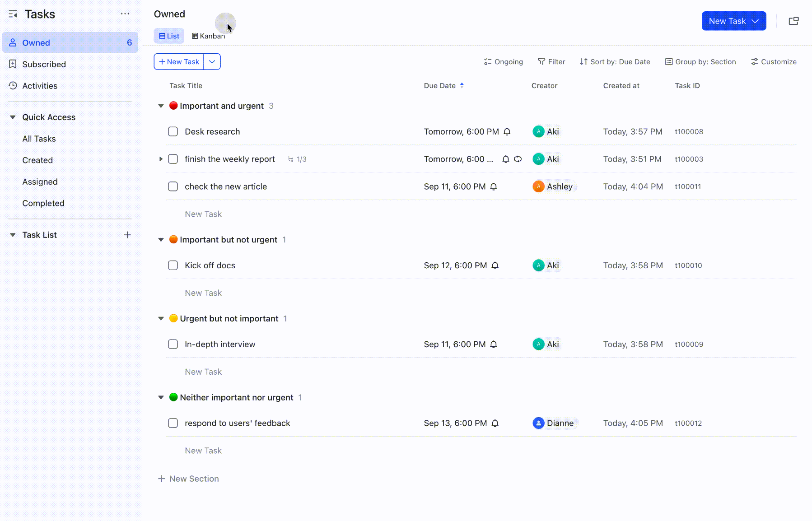Image resolution: width=812 pixels, height=521 pixels.
Task: Open the Customize view panel
Action: 773,61
